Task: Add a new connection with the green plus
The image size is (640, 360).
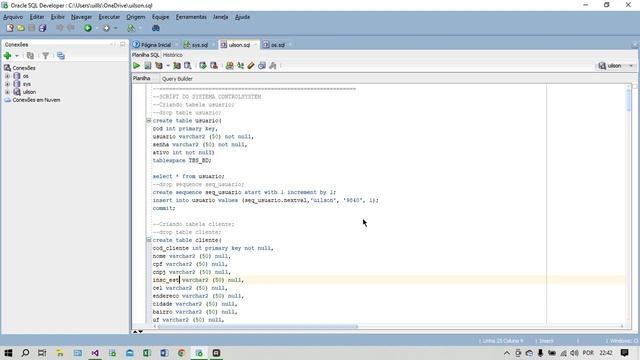Action: (x=7, y=56)
